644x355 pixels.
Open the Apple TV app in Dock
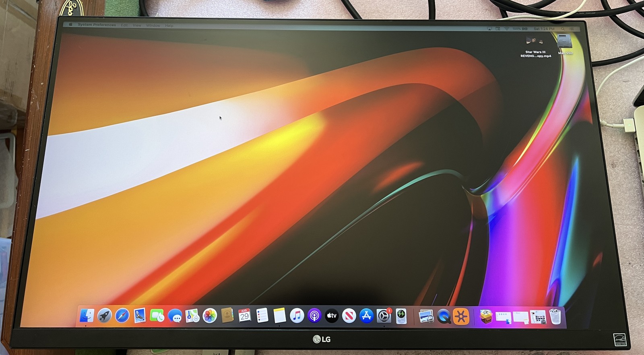[332, 316]
